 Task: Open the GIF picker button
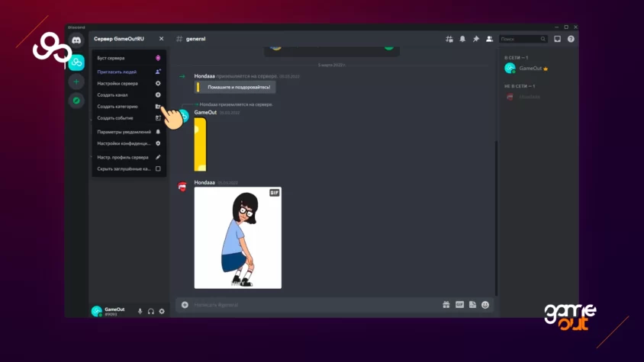[x=459, y=305]
